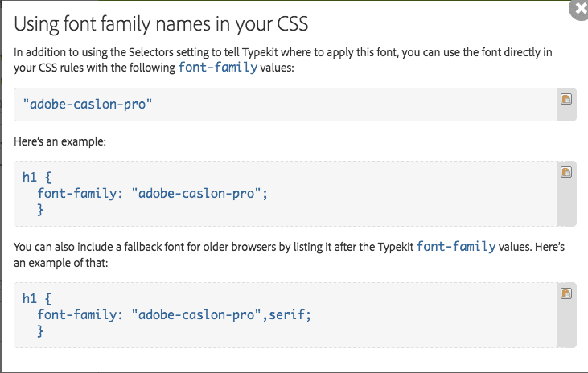Click the "Here's an example:" text
This screenshot has width=588, height=373.
[x=60, y=141]
